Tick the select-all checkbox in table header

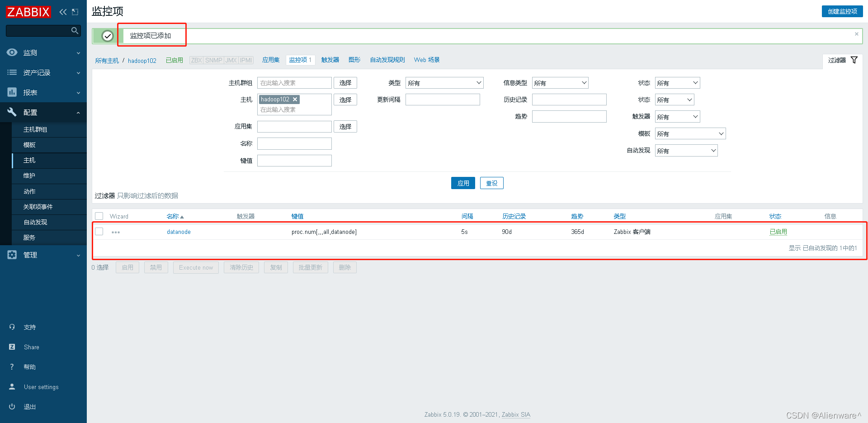[x=99, y=216]
